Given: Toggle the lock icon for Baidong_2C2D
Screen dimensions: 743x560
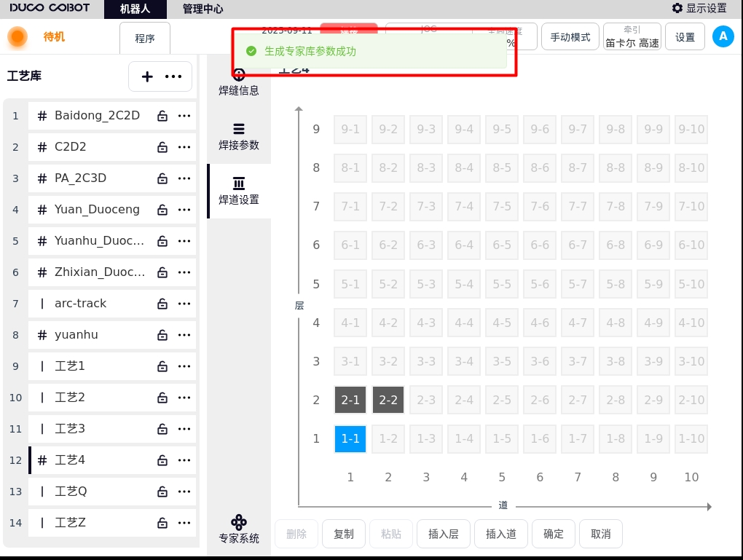Looking at the screenshot, I should tap(162, 116).
